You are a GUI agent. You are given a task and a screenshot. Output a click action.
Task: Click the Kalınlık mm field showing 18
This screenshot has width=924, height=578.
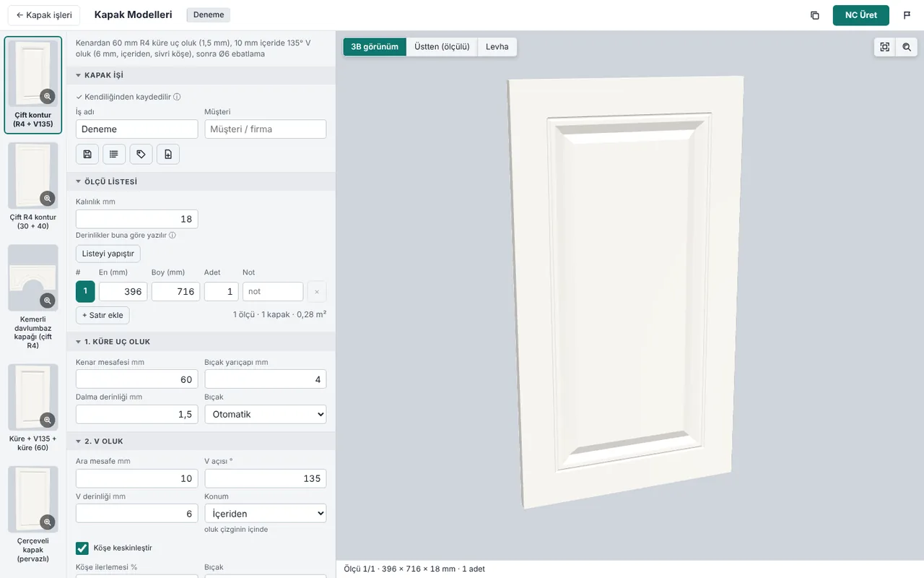coord(137,219)
